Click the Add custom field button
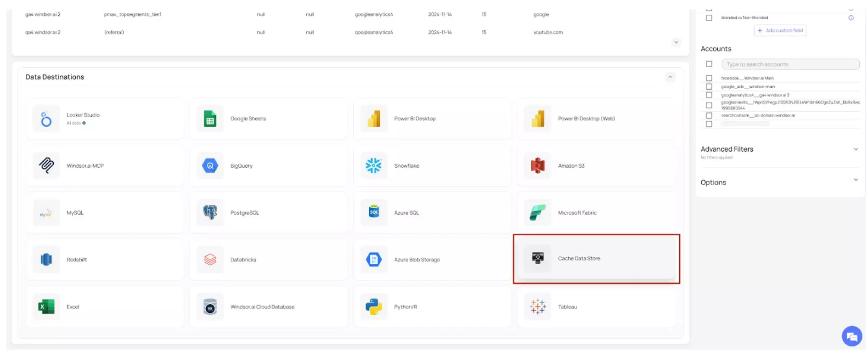The image size is (868, 352). (780, 31)
